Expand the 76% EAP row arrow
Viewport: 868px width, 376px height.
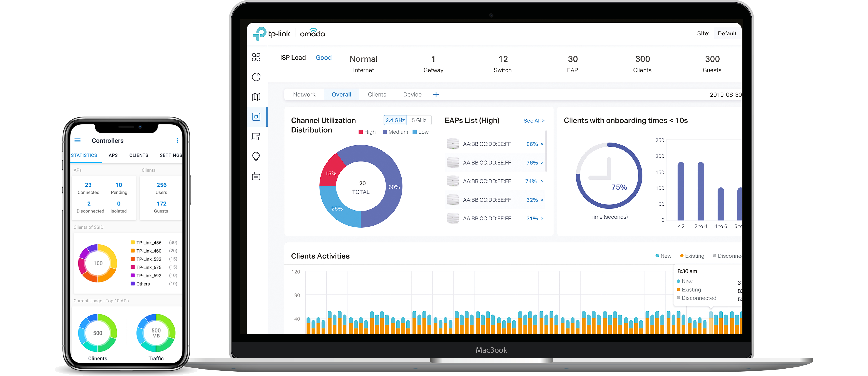542,163
